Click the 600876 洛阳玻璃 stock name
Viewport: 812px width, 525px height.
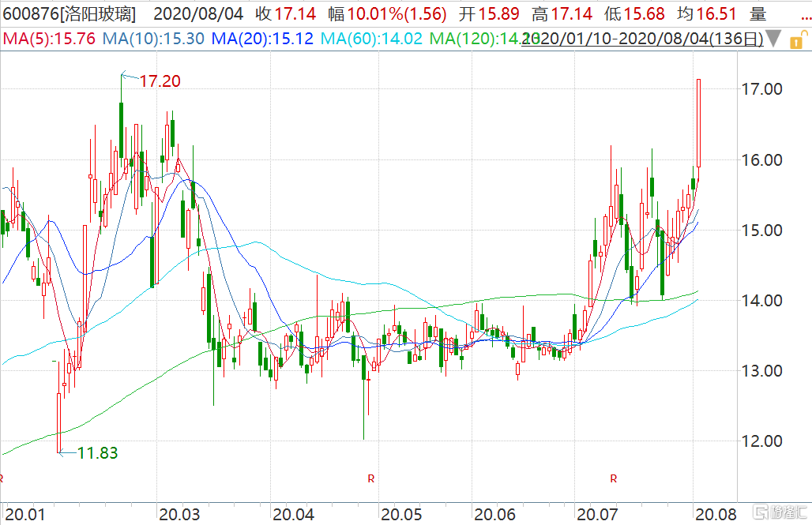tap(69, 13)
